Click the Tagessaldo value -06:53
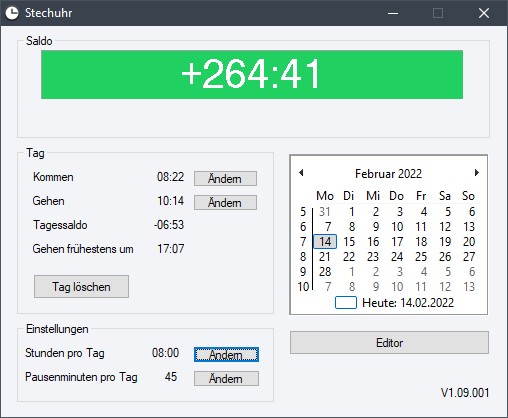Screen dimensions: 508x418 tap(169, 225)
